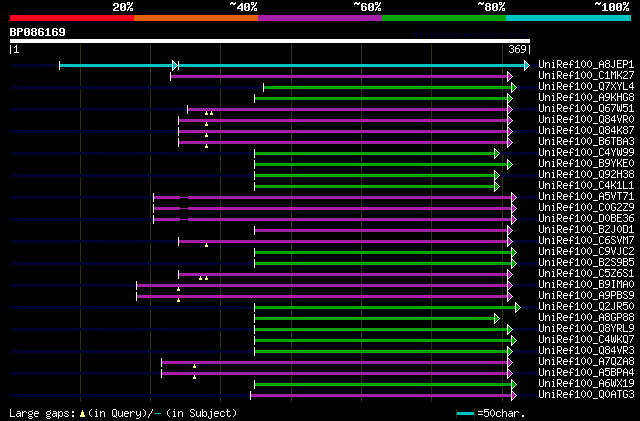
Task: Click the white query sequence bar
Action: click(x=270, y=41)
